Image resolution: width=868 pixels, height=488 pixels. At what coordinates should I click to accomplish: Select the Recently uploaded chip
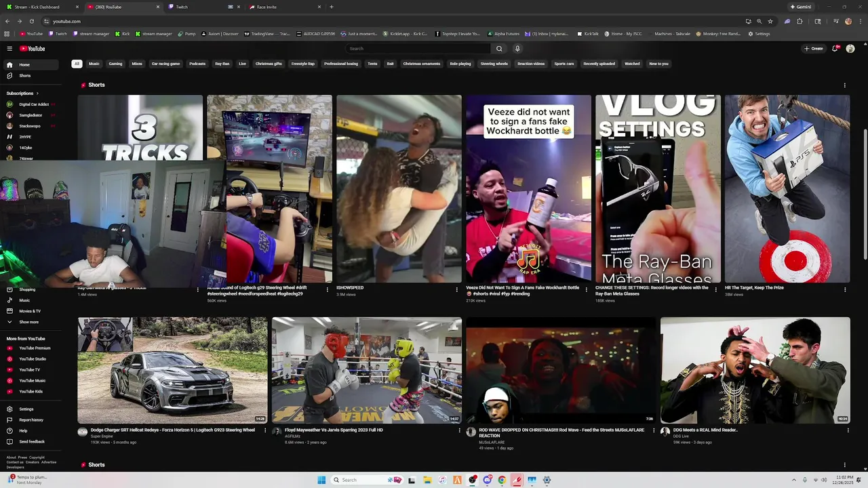tap(599, 64)
